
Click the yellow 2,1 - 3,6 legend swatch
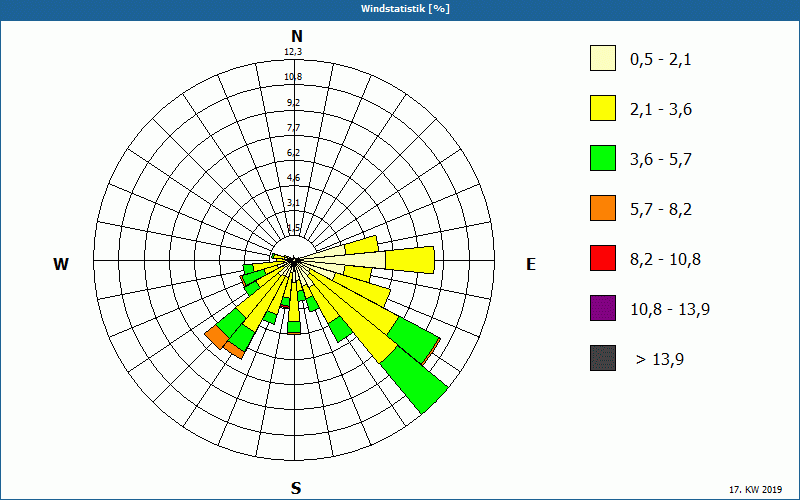(x=603, y=108)
